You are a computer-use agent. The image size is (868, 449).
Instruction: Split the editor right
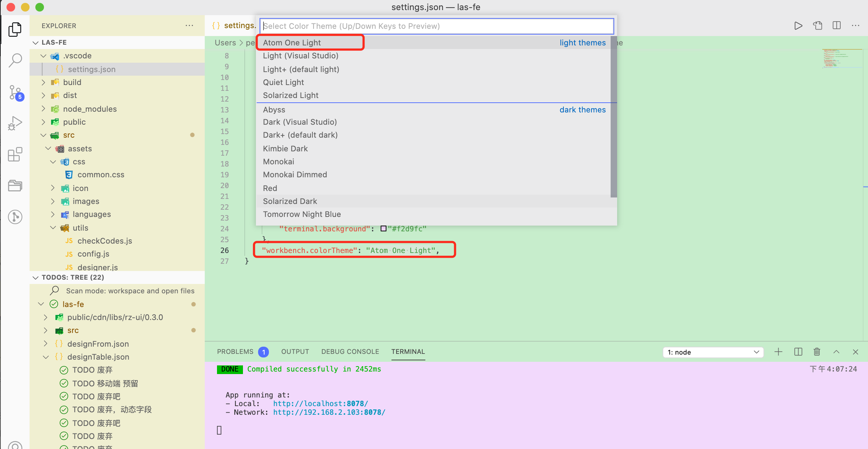[837, 26]
